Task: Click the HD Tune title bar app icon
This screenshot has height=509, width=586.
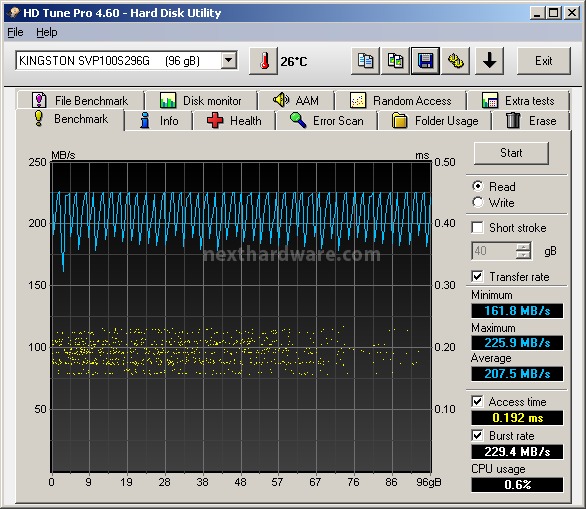Action: coord(13,13)
